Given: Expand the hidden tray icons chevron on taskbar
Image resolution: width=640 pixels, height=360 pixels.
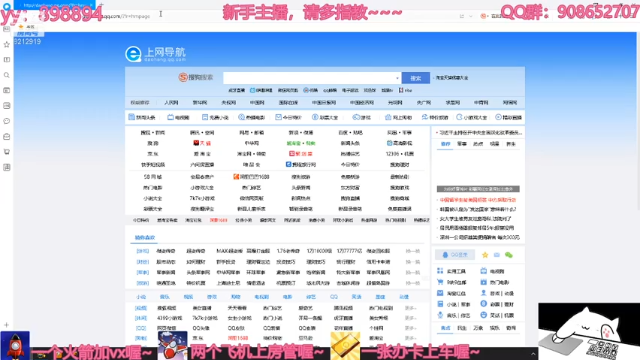Looking at the screenshot, I should click(x=533, y=354).
